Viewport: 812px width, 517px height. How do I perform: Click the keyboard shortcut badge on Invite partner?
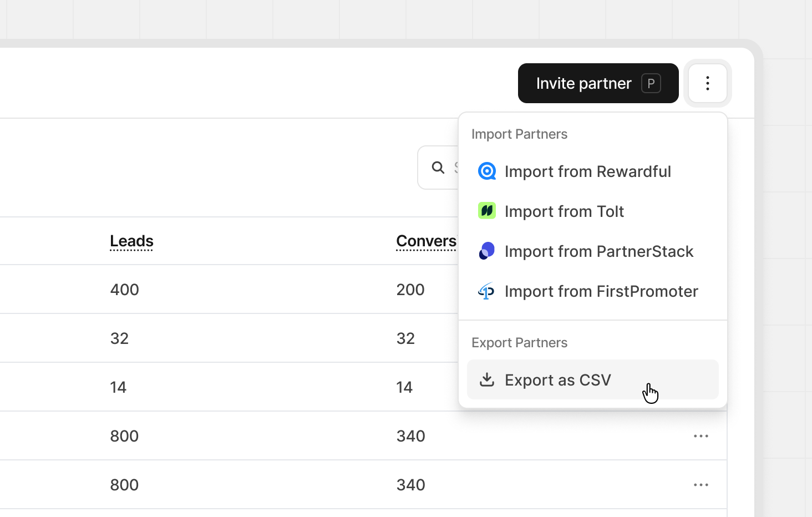tap(652, 83)
